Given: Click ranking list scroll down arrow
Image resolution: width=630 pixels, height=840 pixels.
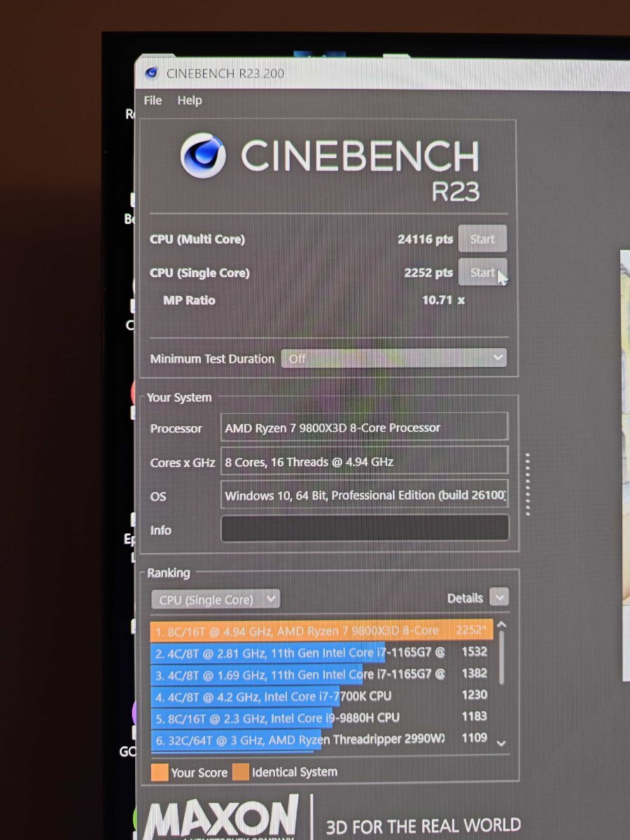Looking at the screenshot, I should pyautogui.click(x=501, y=743).
